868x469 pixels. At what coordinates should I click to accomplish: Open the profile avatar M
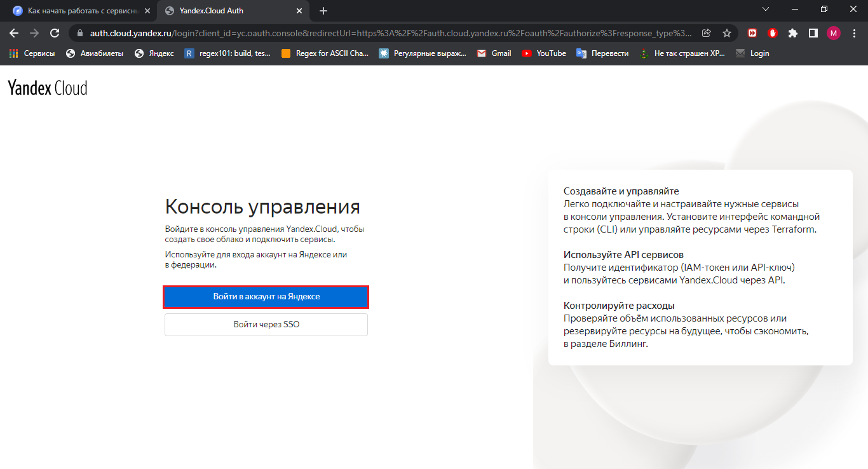click(x=834, y=33)
